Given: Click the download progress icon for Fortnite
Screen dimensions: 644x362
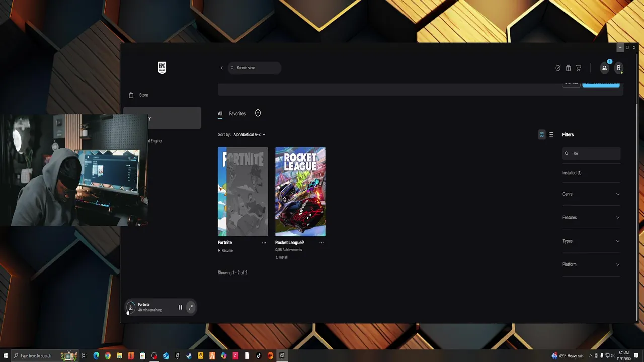Looking at the screenshot, I should click(x=130, y=307).
